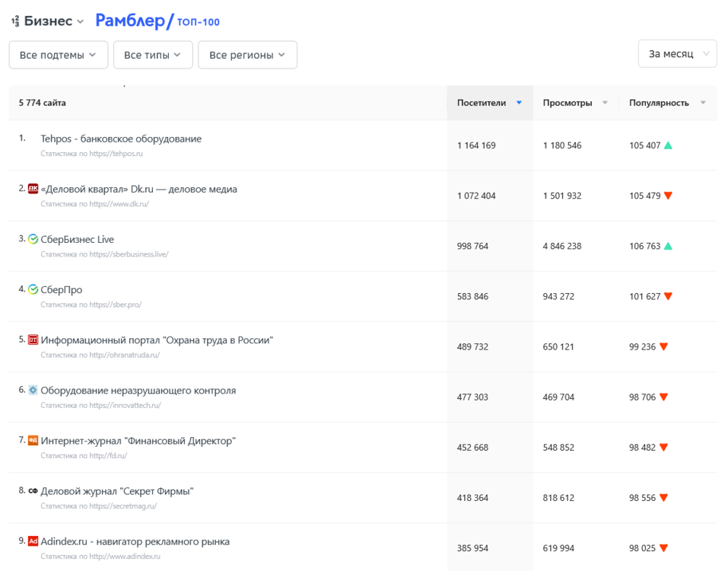
Task: Go to the ТОП-100 link
Action: tap(199, 22)
